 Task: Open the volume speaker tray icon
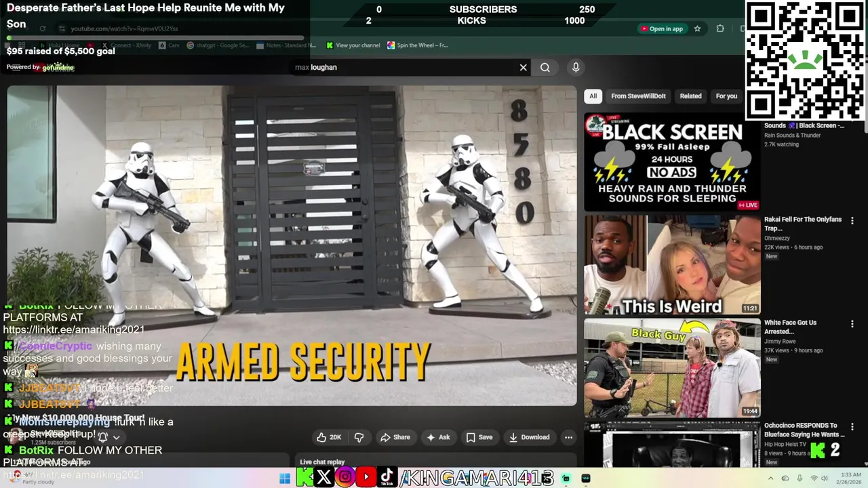(825, 479)
